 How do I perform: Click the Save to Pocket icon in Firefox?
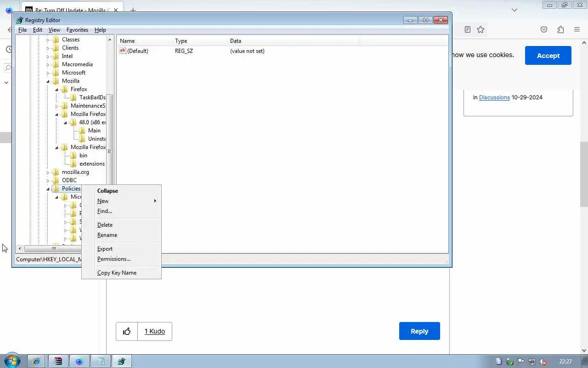click(544, 29)
